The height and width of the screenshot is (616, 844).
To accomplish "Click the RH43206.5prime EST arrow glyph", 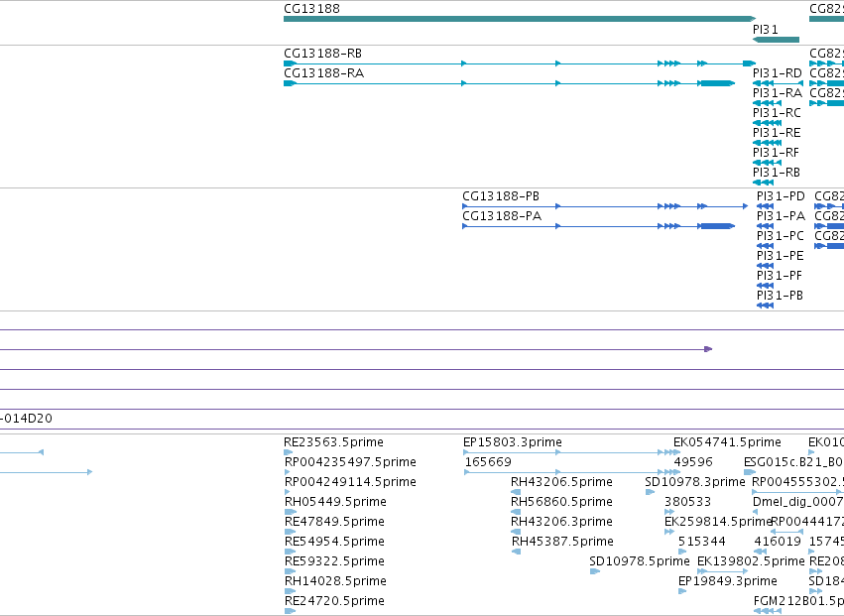I will 516,492.
